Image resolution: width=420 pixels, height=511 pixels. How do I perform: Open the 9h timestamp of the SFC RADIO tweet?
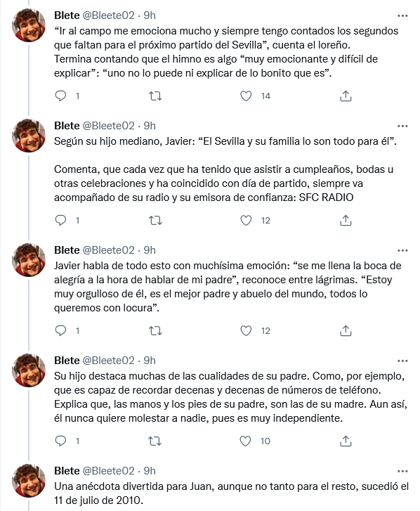click(x=150, y=126)
